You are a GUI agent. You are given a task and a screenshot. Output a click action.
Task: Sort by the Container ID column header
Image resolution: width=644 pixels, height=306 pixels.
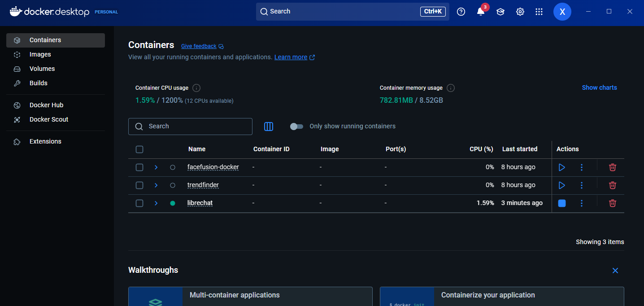271,149
